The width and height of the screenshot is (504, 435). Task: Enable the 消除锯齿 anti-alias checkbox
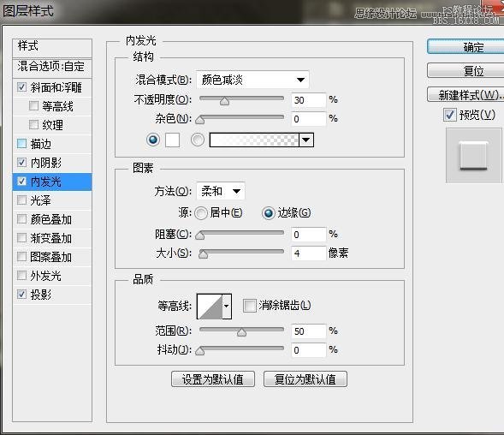point(249,306)
